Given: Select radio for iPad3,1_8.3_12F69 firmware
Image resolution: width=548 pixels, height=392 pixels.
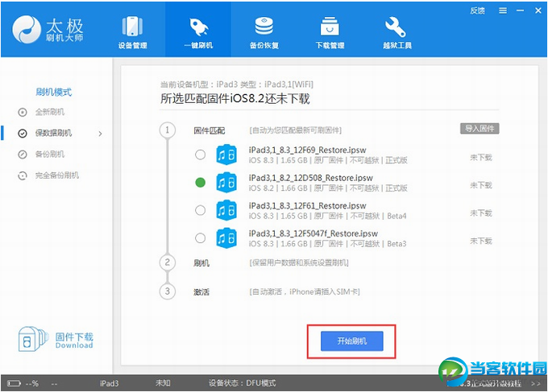Looking at the screenshot, I should 200,155.
